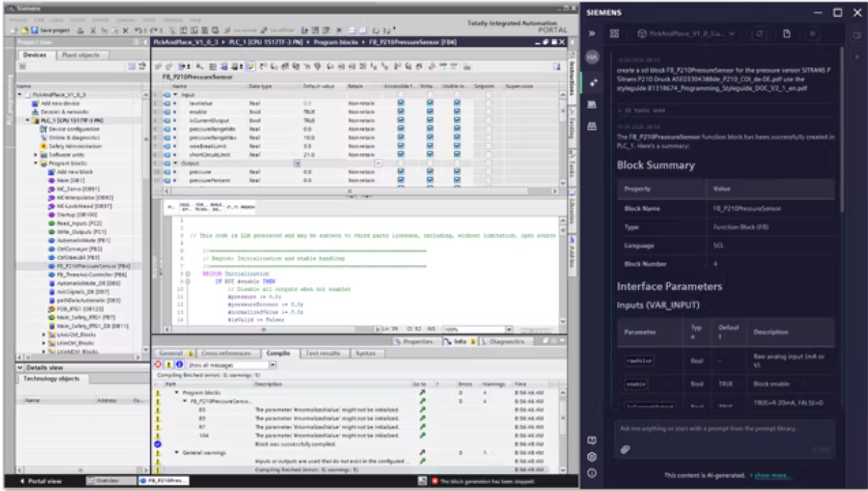Toggle Accessible from HMI checkbox for rawValue
The height and width of the screenshot is (491, 868).
click(x=400, y=102)
